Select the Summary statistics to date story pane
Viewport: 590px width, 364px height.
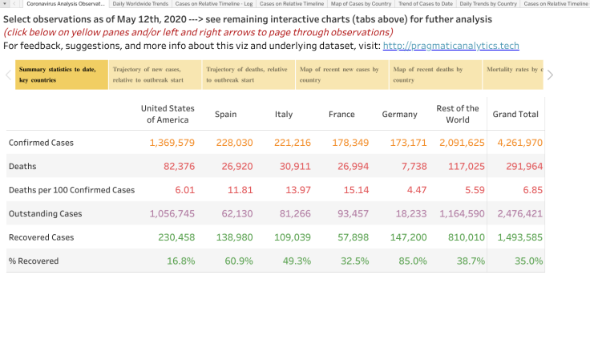61,75
